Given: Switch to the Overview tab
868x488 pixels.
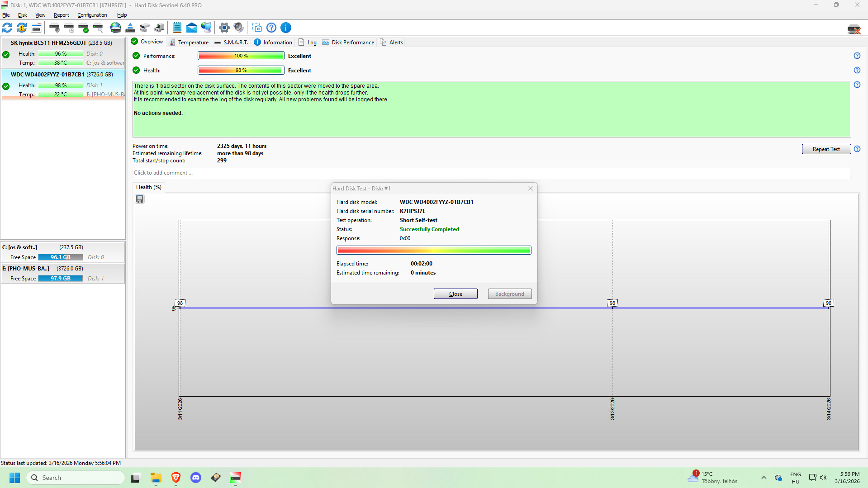Looking at the screenshot, I should point(147,42).
